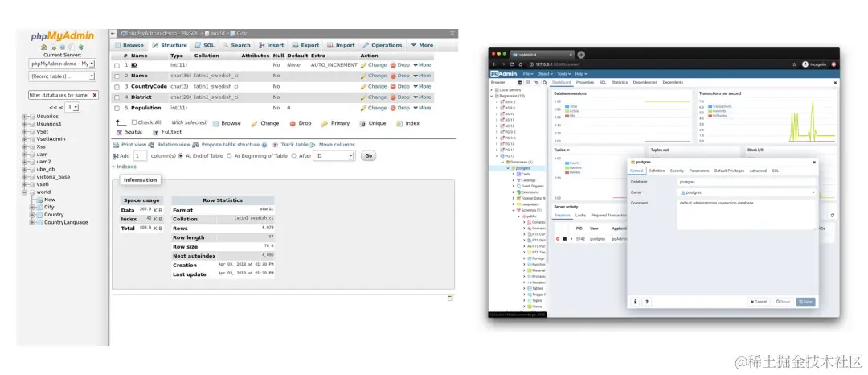Open the database page number dropdown
The image size is (868, 375).
[x=72, y=108]
